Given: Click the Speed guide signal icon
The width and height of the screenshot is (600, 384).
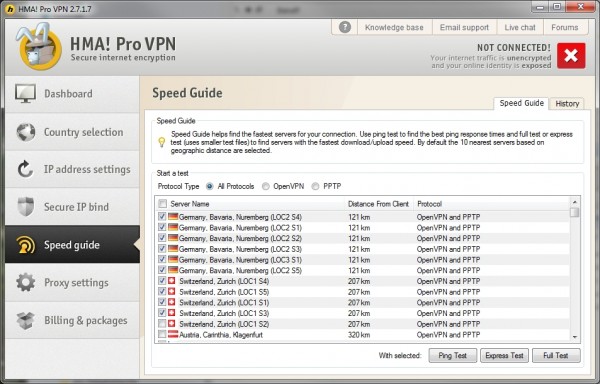Looking at the screenshot, I should tap(26, 245).
